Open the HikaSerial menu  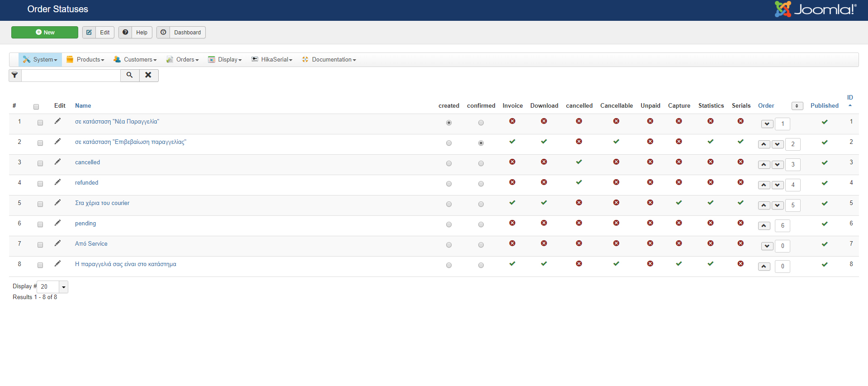[272, 60]
